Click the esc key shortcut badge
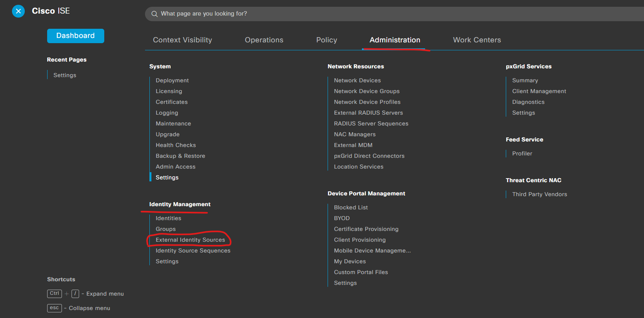The width and height of the screenshot is (644, 318). (54, 308)
